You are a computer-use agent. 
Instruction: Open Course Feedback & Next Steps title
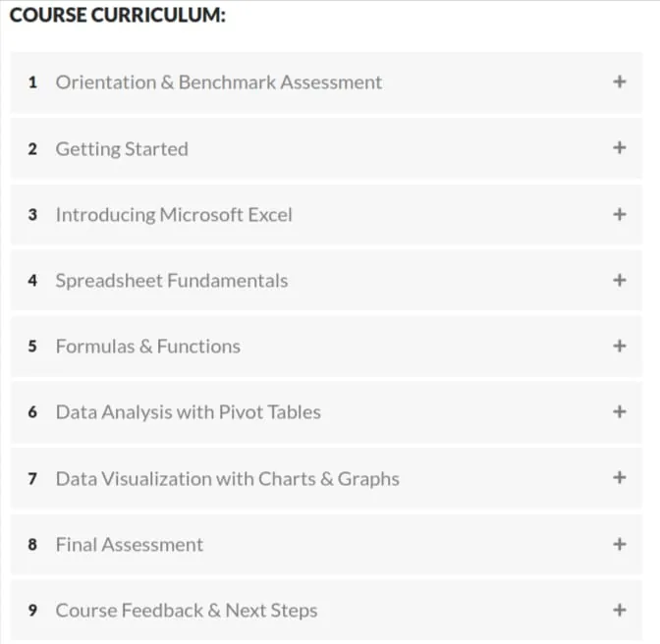[187, 611]
